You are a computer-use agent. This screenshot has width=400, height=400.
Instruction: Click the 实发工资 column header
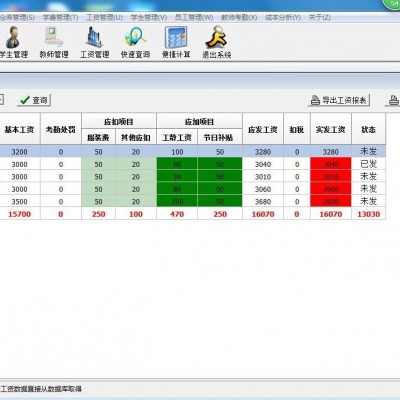(330, 129)
